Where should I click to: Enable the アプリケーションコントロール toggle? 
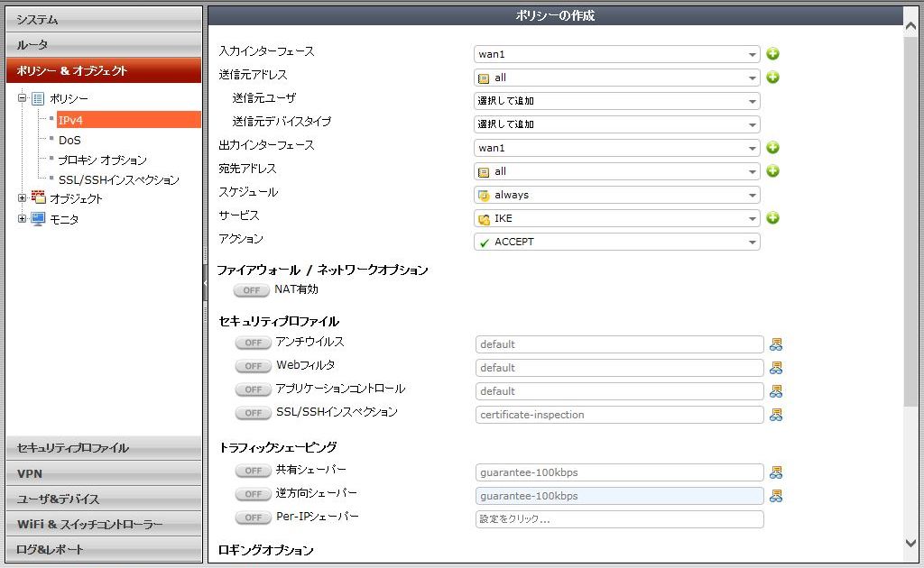coord(253,389)
